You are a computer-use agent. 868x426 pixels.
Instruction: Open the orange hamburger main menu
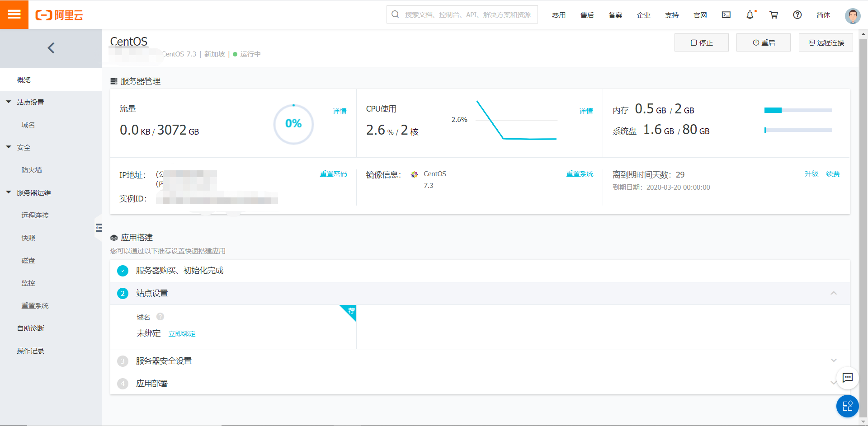click(14, 14)
